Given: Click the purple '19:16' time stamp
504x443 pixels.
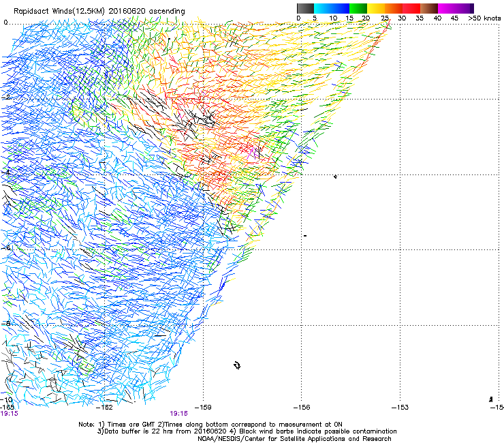Looking at the screenshot, I should pos(178,414).
